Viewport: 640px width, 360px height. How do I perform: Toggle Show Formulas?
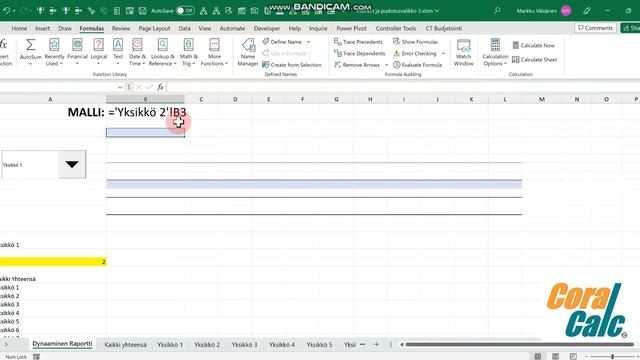(x=415, y=42)
